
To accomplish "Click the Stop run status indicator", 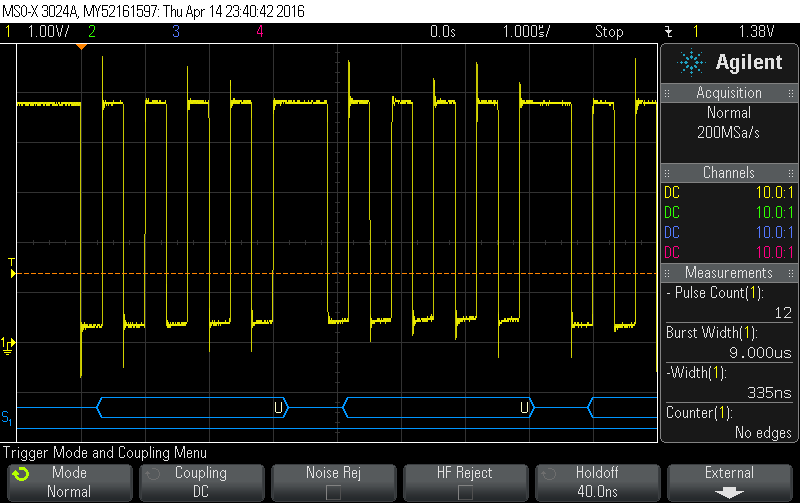I will pos(609,31).
